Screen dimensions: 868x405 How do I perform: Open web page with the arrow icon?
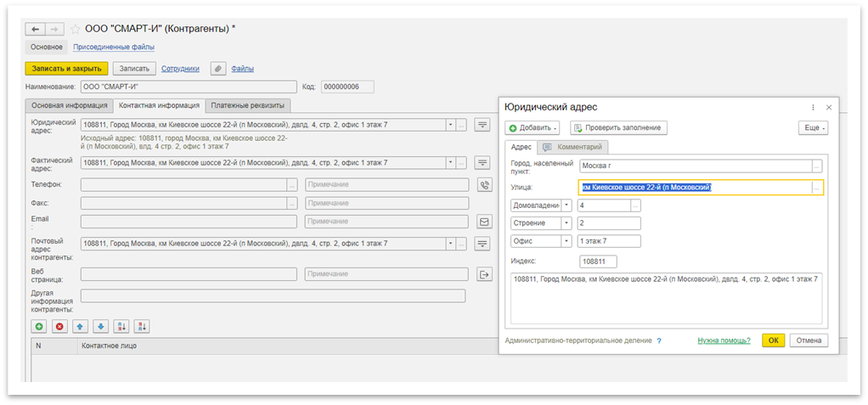click(x=485, y=274)
